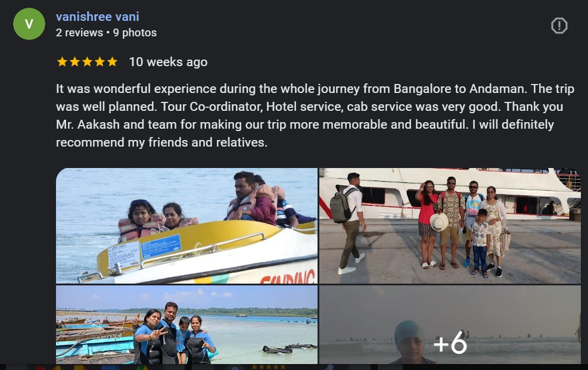The height and width of the screenshot is (370, 588).
Task: Click the '2 reviews' reviewer stat
Action: (x=79, y=33)
